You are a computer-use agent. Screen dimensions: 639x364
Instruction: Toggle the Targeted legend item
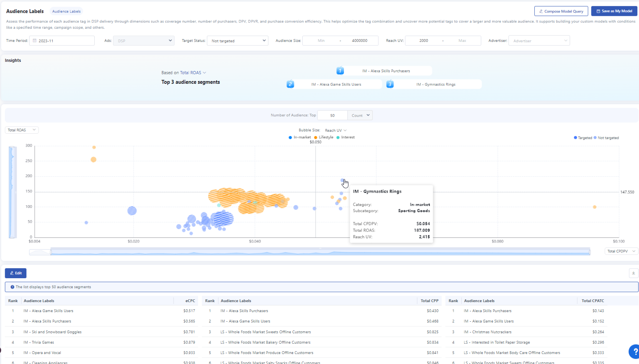coord(583,138)
